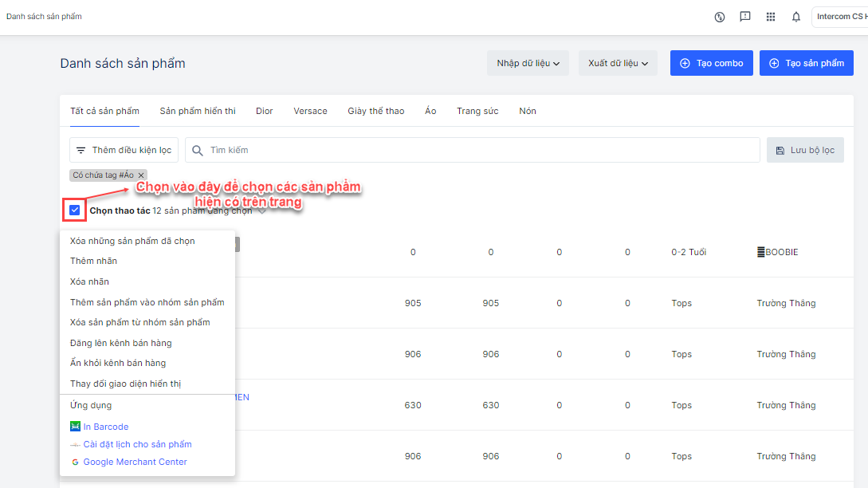Image resolution: width=868 pixels, height=488 pixels.
Task: Select 'Xóa những sản phẩm đã chọn' option
Action: coord(132,241)
